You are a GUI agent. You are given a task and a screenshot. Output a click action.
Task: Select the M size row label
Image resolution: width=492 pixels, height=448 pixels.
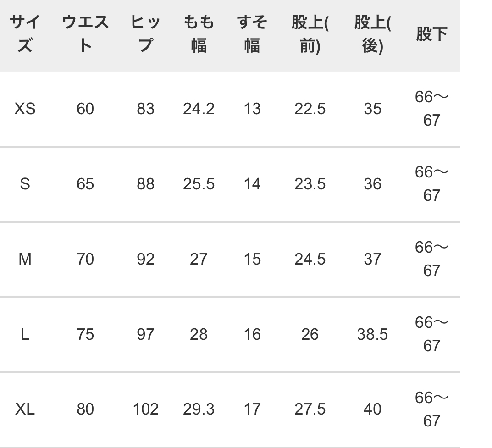tap(25, 259)
